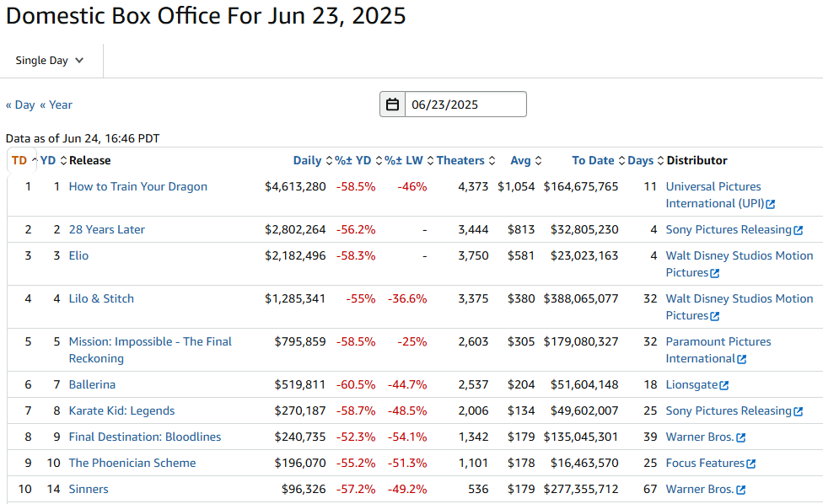Click external link icon after Universal Pictures International (UPI)

click(x=771, y=204)
